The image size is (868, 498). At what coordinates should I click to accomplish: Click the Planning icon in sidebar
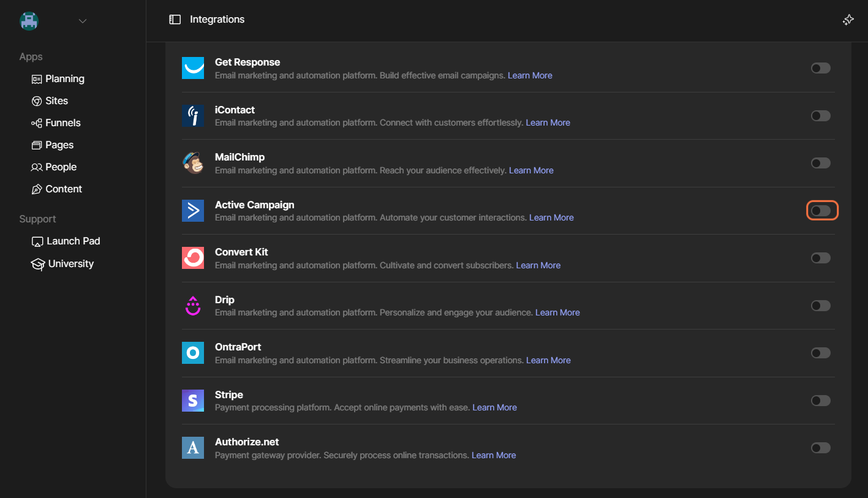coord(37,79)
